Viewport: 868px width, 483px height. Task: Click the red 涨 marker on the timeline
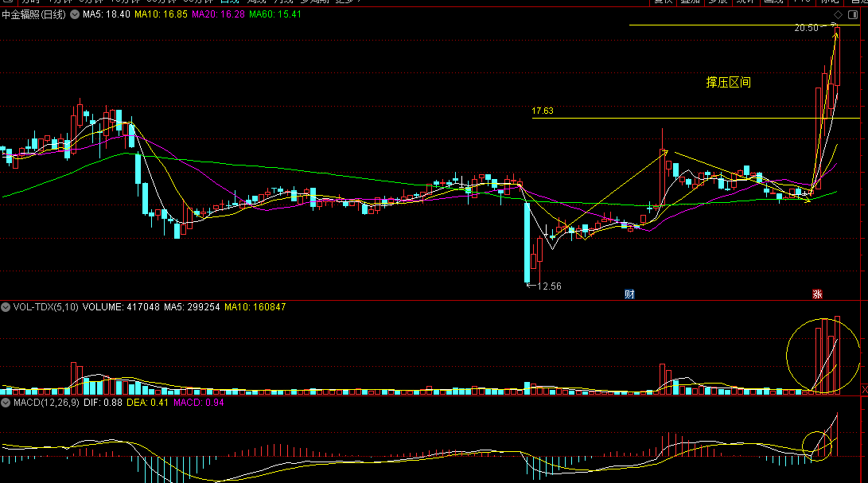click(817, 294)
